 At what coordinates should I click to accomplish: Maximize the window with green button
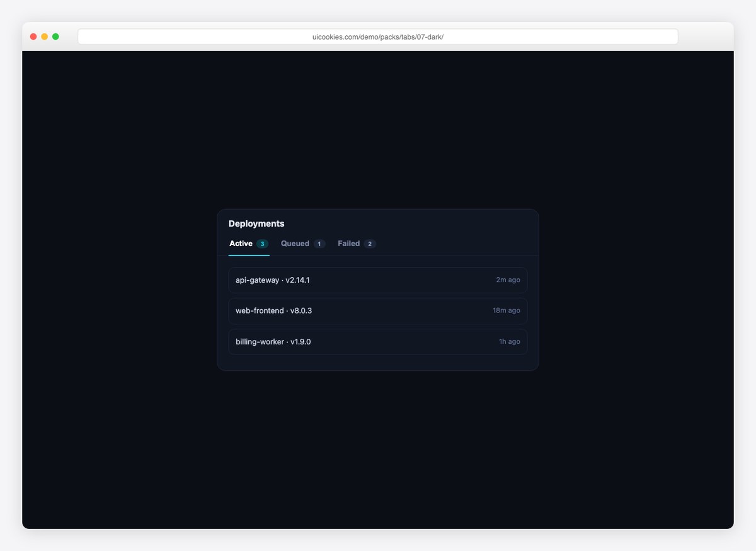55,37
